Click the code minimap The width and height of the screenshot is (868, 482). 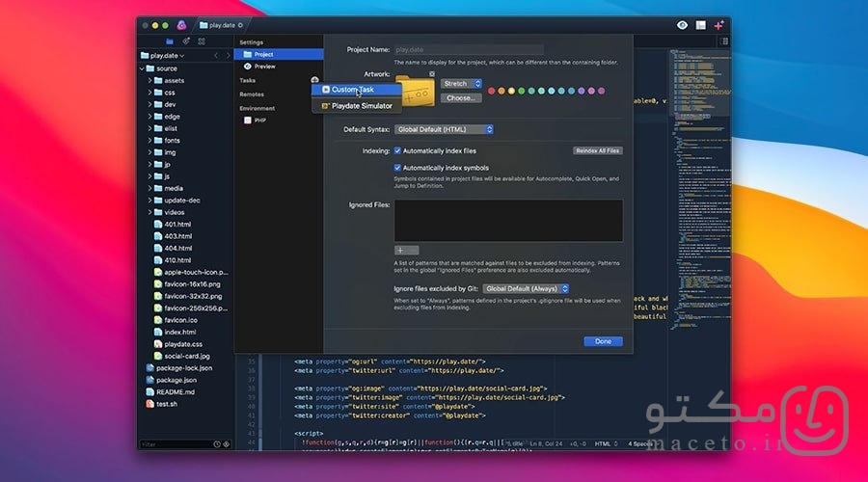click(x=700, y=188)
